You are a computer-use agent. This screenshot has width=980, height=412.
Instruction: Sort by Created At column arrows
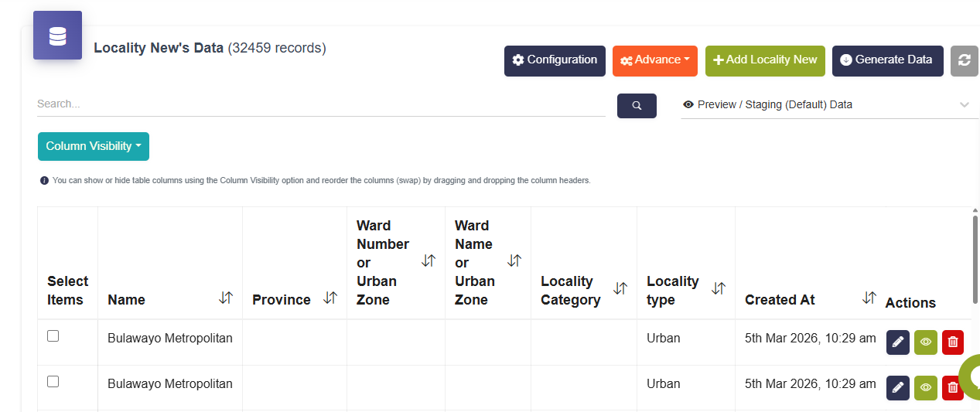pos(869,298)
